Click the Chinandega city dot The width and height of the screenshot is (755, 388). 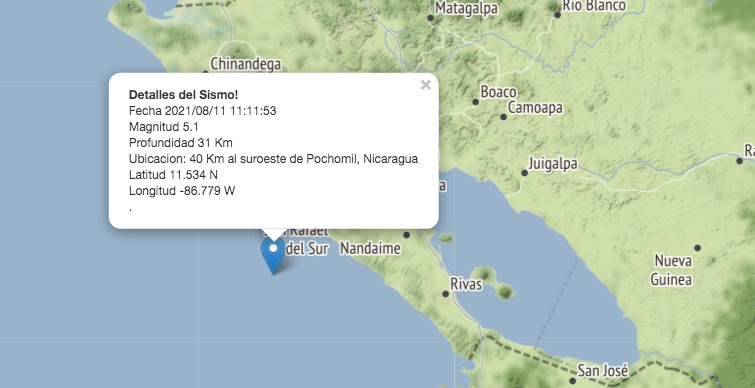point(206,73)
